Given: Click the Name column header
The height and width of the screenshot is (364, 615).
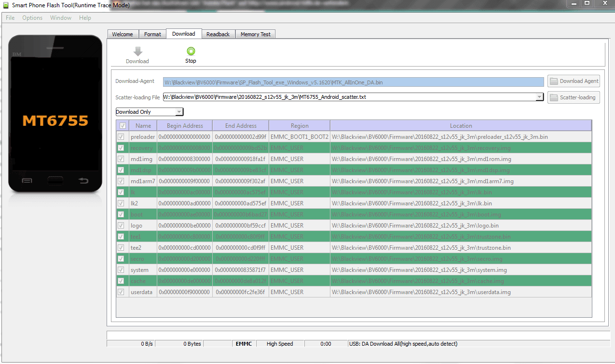Looking at the screenshot, I should tap(143, 126).
